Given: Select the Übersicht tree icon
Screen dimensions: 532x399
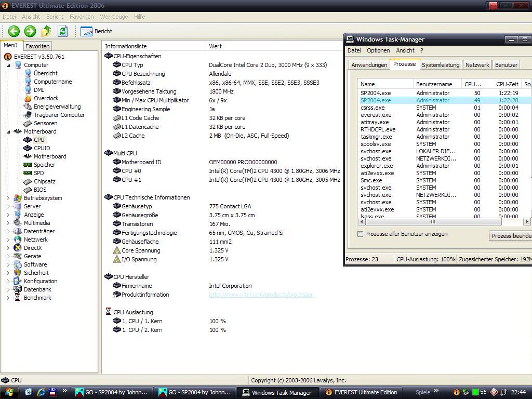Looking at the screenshot, I should tap(28, 73).
